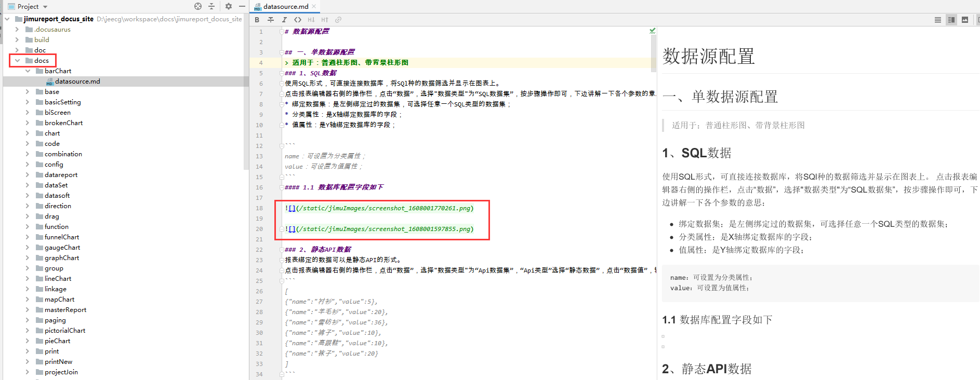Expand the .docusaurus folder

(x=17, y=30)
